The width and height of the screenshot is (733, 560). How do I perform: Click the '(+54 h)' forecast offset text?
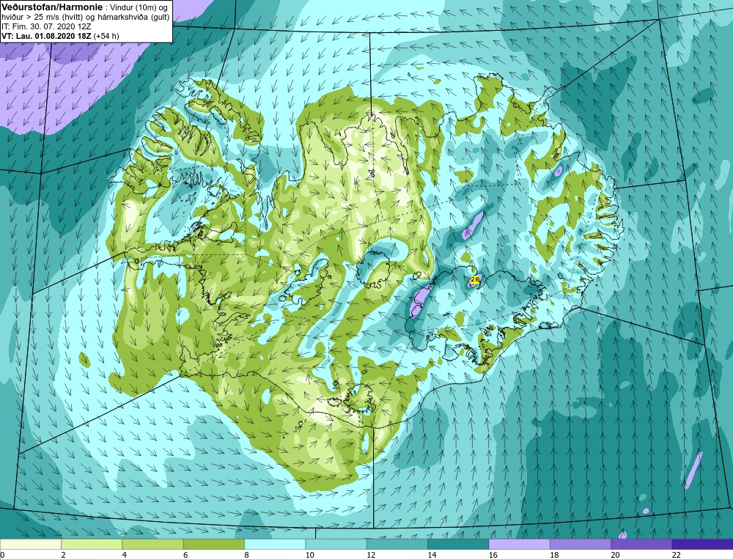[106, 36]
